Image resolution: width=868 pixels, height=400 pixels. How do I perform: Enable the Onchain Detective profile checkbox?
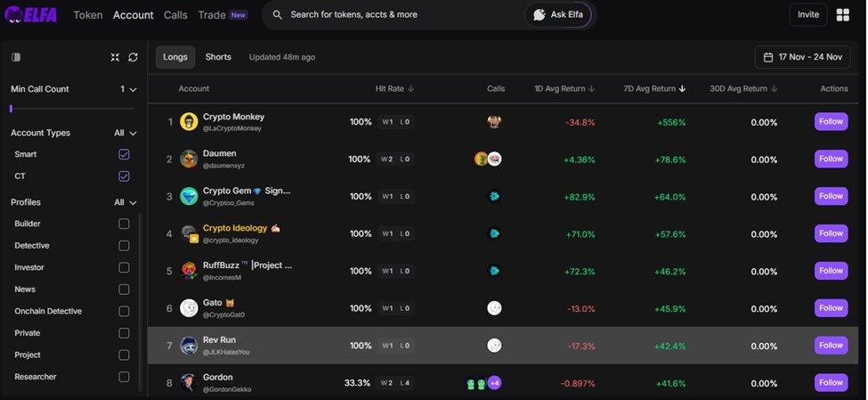124,311
